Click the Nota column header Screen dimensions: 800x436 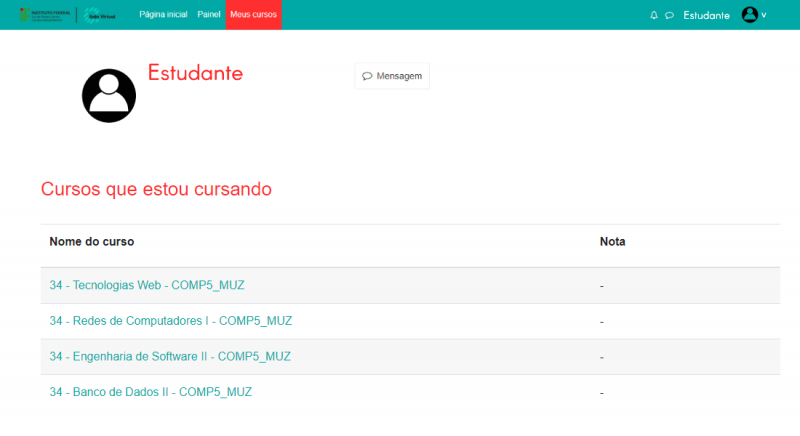point(612,242)
